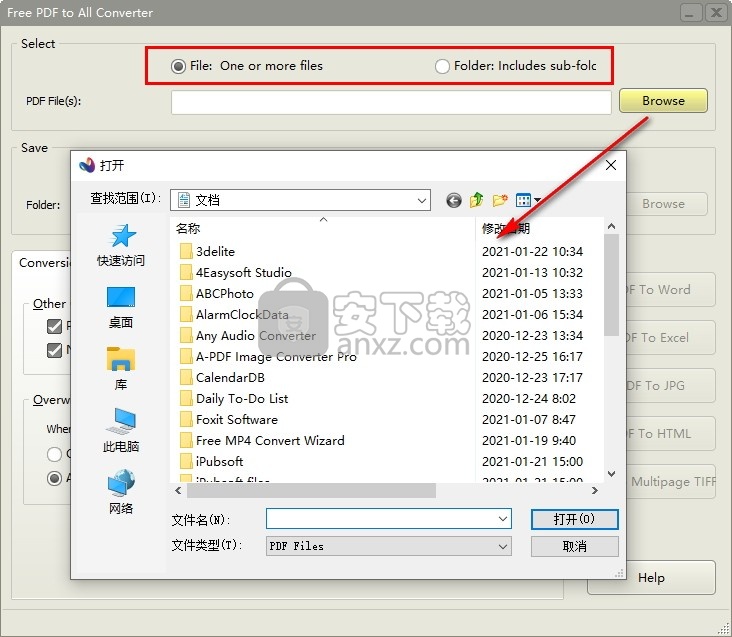Select Network (网络) in places bar
Viewport: 732px width, 637px height.
pos(121,492)
